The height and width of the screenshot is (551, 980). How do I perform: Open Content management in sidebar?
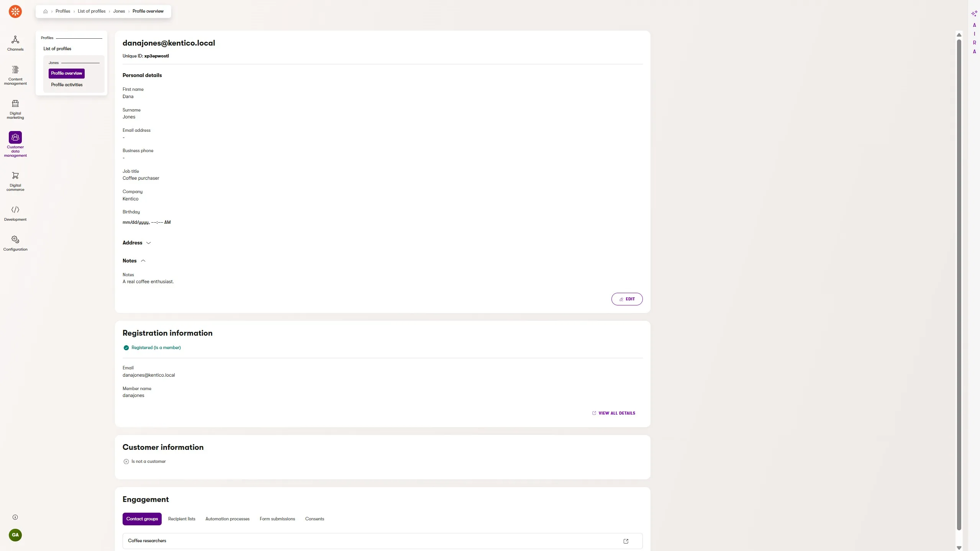pos(15,70)
